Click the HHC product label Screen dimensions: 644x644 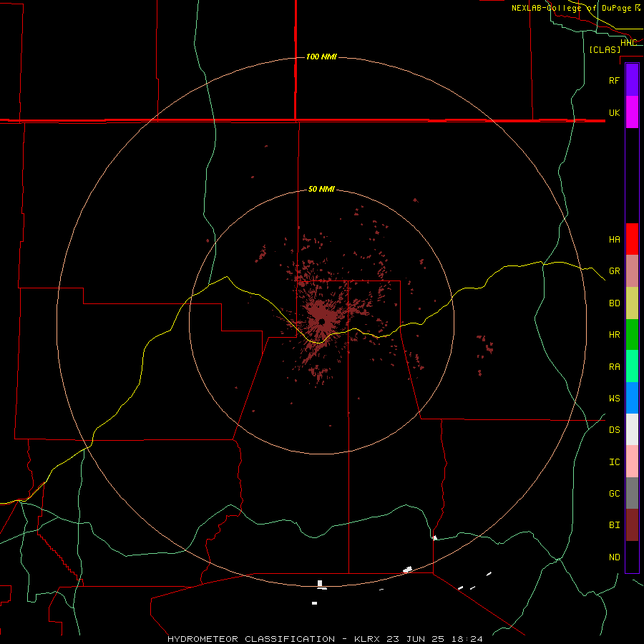[x=628, y=43]
